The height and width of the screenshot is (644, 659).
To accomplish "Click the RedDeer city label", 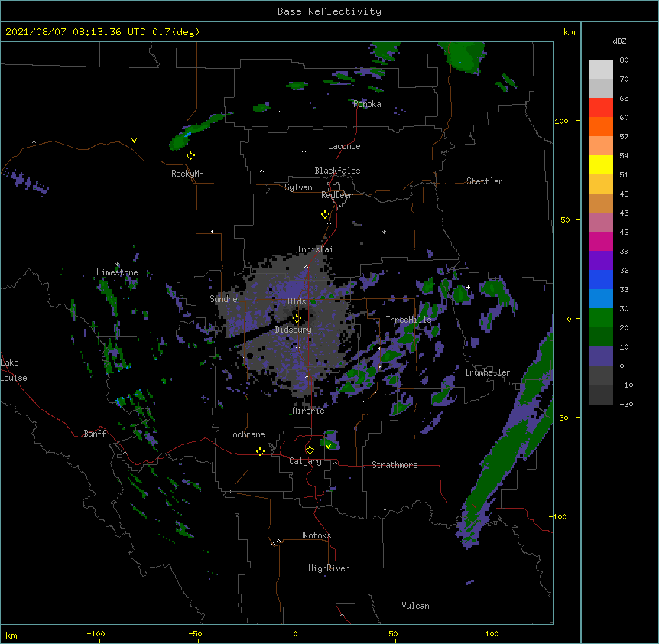I will pyautogui.click(x=336, y=195).
